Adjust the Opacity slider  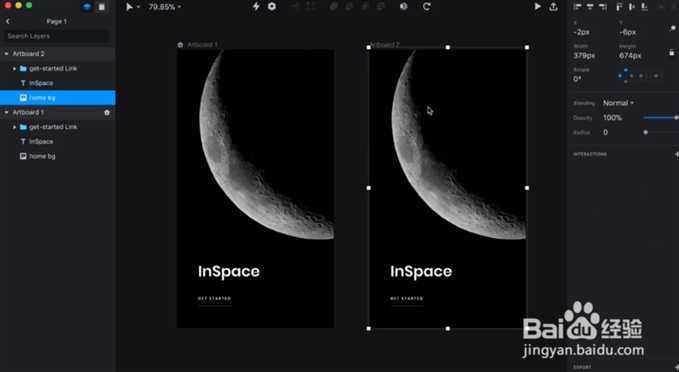(660, 118)
